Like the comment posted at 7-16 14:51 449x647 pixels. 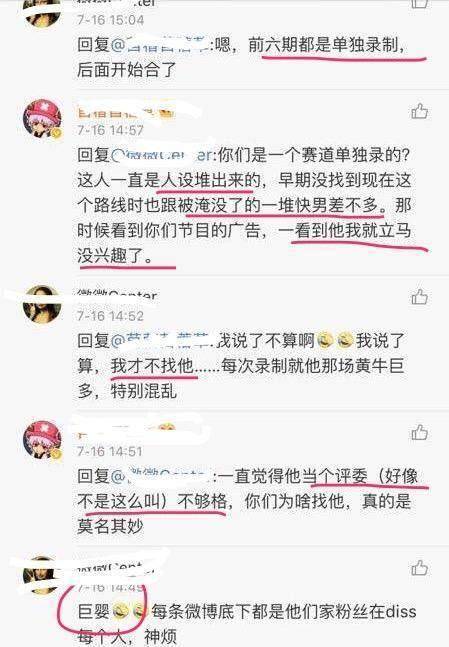tap(419, 433)
